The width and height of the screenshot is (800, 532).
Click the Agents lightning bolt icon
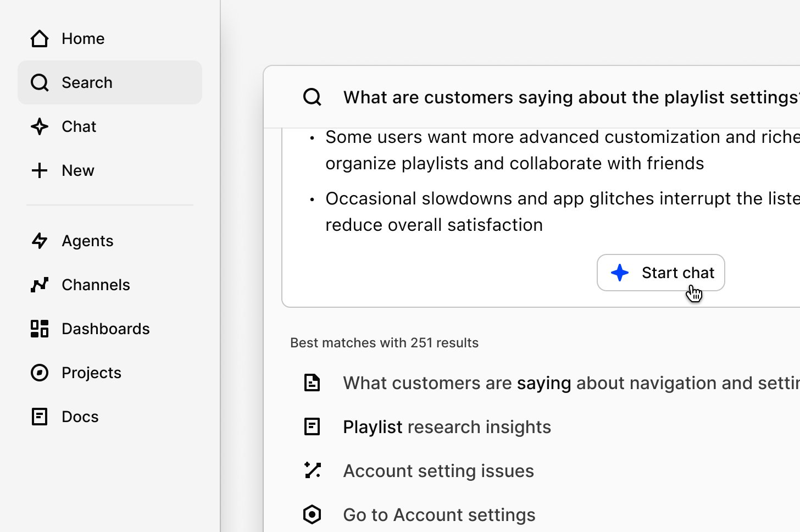coord(40,241)
